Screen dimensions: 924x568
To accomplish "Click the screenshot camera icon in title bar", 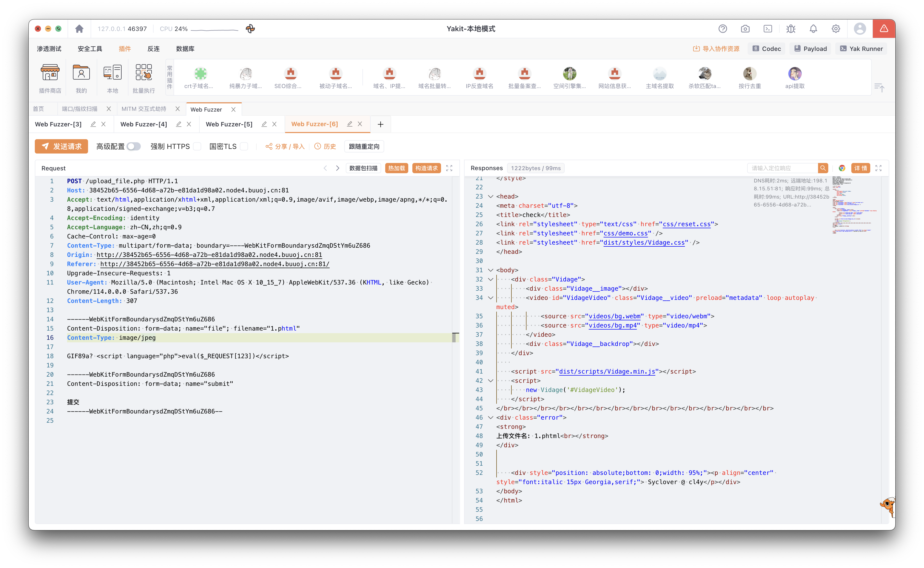I will point(745,29).
